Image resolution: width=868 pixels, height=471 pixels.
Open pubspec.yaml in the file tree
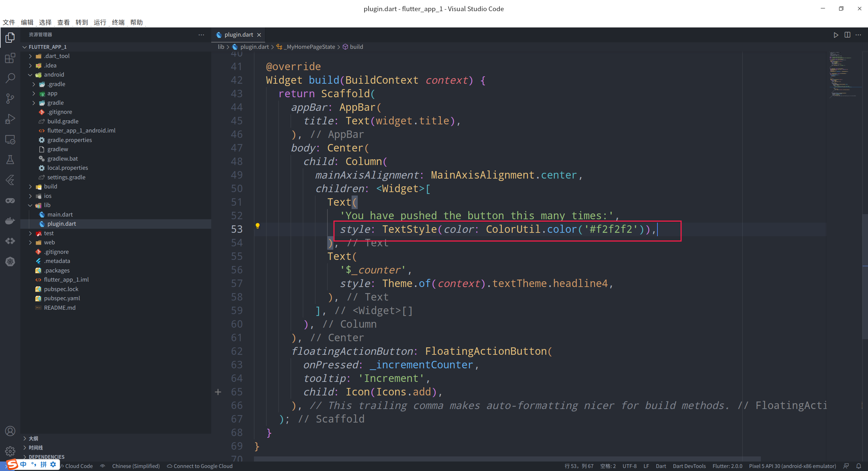pos(62,298)
